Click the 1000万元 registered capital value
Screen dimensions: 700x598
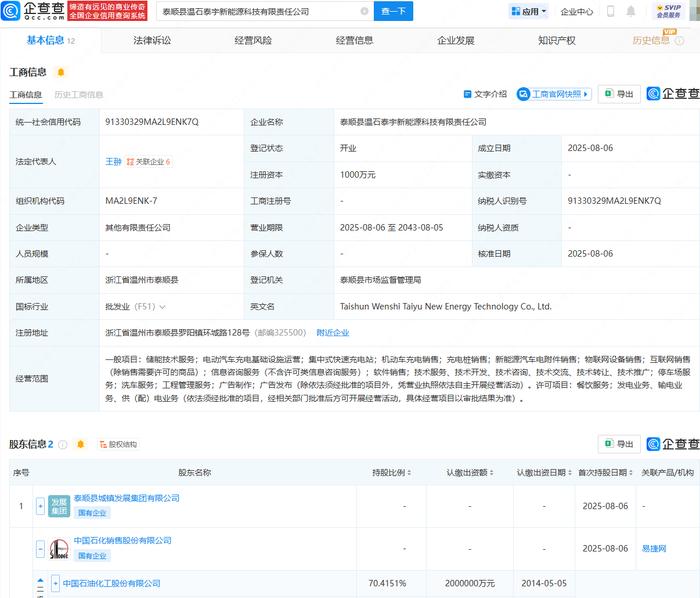358,175
